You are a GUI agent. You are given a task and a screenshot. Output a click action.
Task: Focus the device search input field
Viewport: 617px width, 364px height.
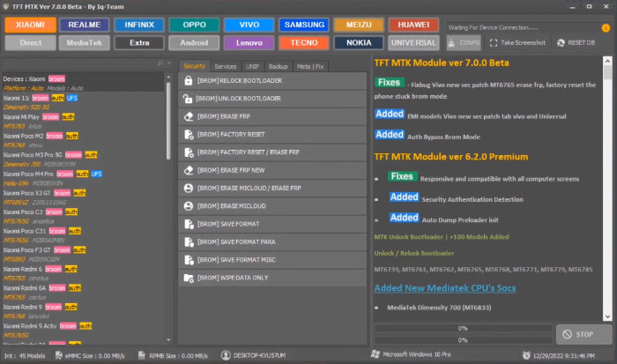tap(79, 64)
